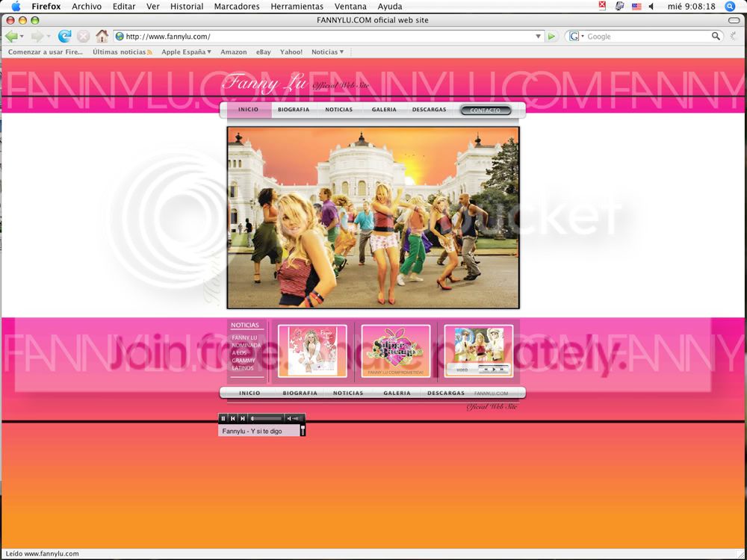The image size is (747, 560).
Task: Click the Home icon in the toolbar
Action: [102, 36]
